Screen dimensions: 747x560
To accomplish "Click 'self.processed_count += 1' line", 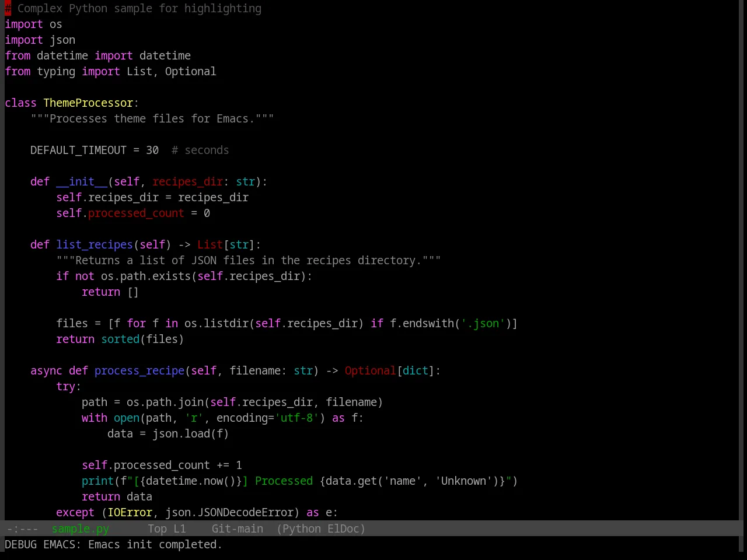I will pyautogui.click(x=162, y=465).
